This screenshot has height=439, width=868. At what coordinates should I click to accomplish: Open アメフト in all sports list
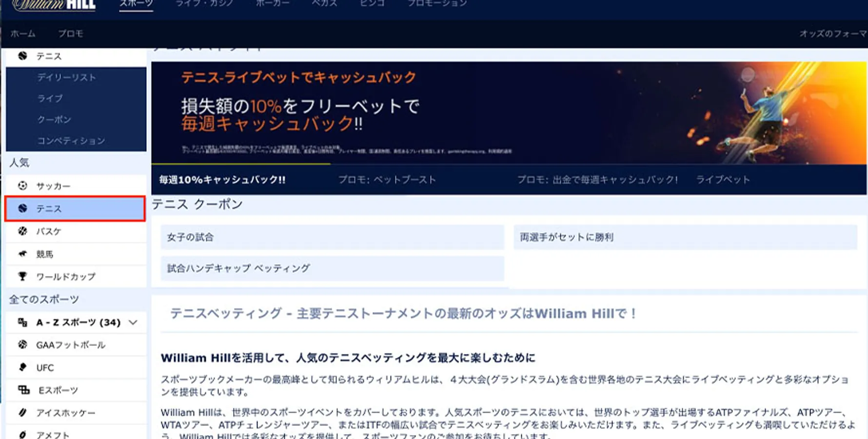tap(76, 433)
